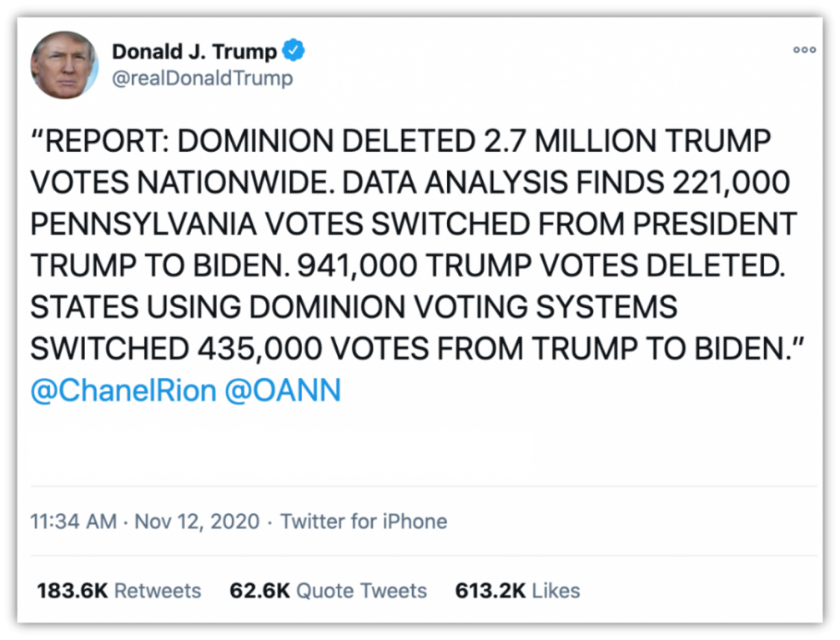Screen dimensions: 840x640
Task: Open the tweet's more options menu
Action: click(804, 51)
